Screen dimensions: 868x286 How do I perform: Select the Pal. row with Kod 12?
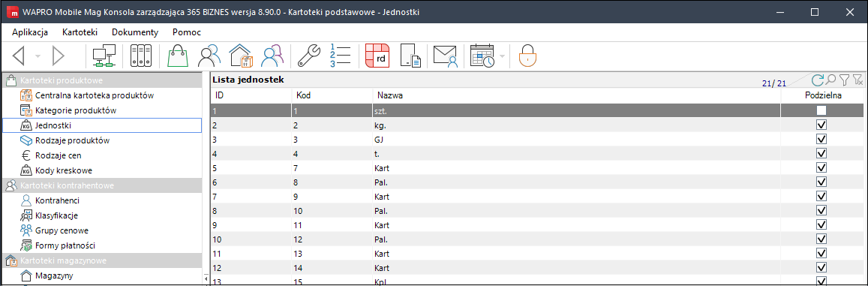coord(537,239)
